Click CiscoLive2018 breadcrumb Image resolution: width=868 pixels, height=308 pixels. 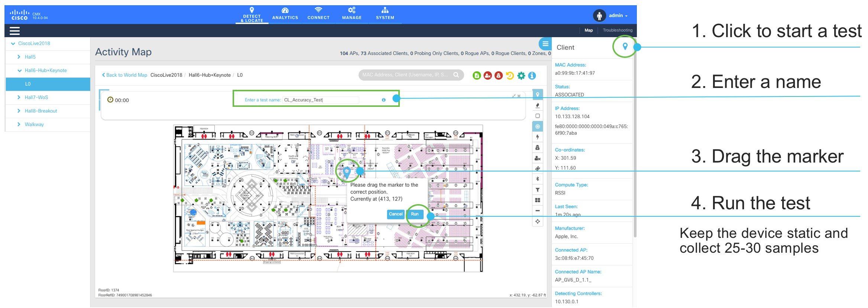pos(166,75)
